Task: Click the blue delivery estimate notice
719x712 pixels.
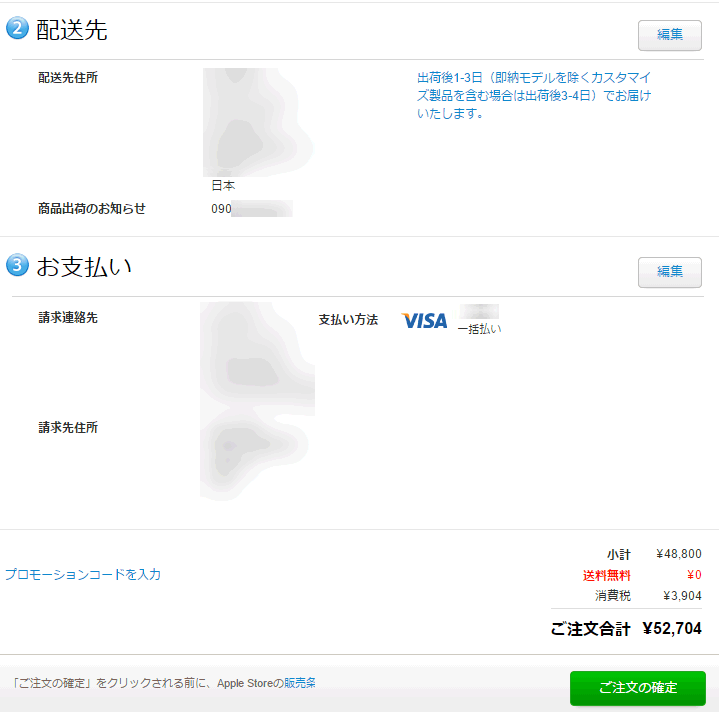Action: coord(533,95)
